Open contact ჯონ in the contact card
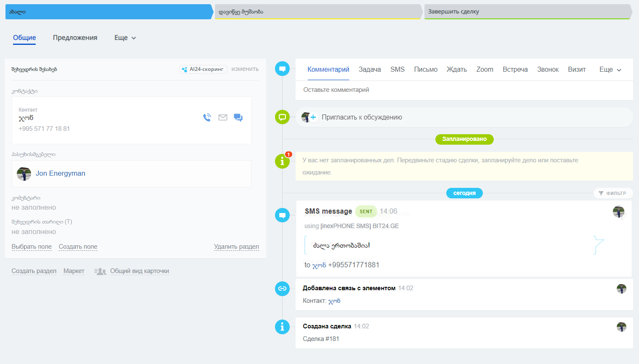This screenshot has height=364, width=639. pos(26,118)
